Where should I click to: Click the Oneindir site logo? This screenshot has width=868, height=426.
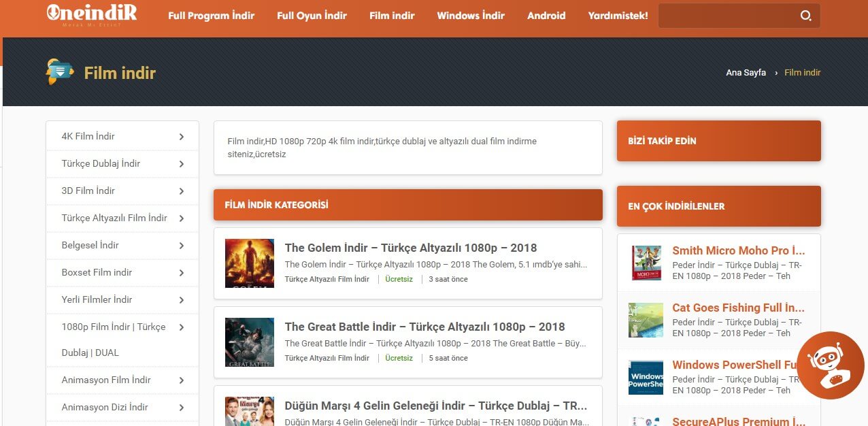coord(92,14)
